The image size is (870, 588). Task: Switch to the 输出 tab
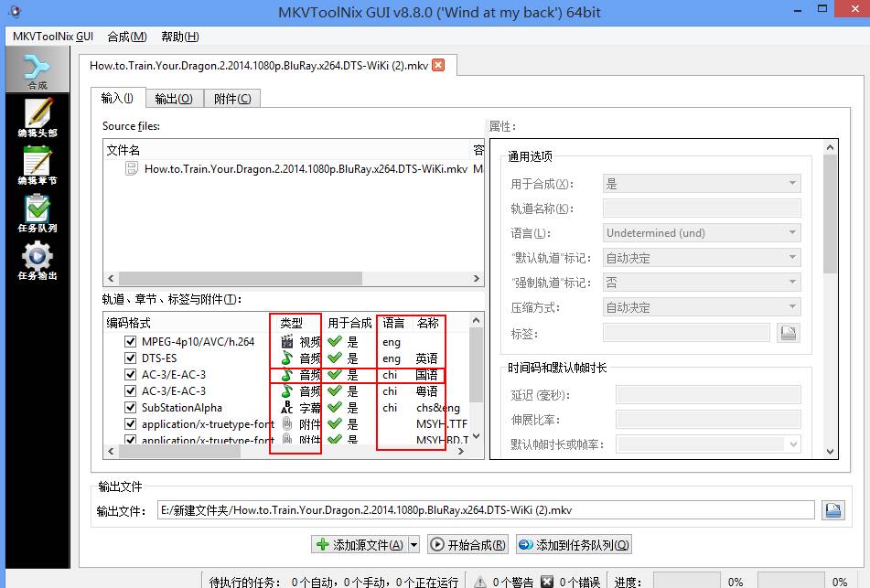point(174,99)
